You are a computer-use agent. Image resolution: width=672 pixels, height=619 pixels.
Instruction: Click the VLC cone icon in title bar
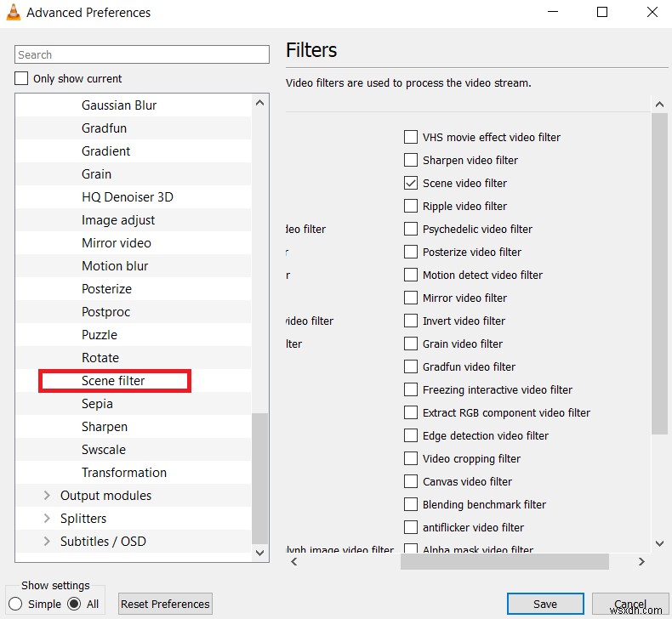(x=13, y=13)
